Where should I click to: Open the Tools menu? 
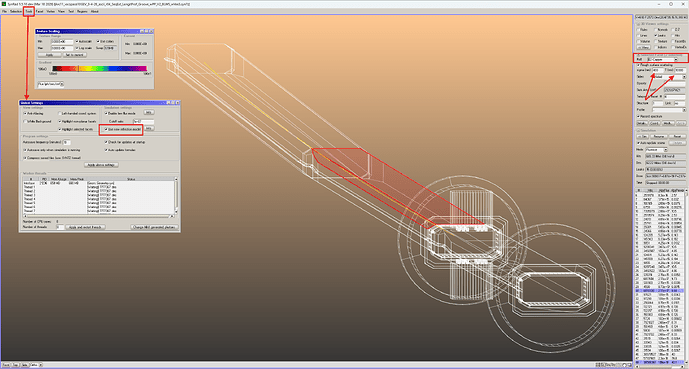(29, 11)
